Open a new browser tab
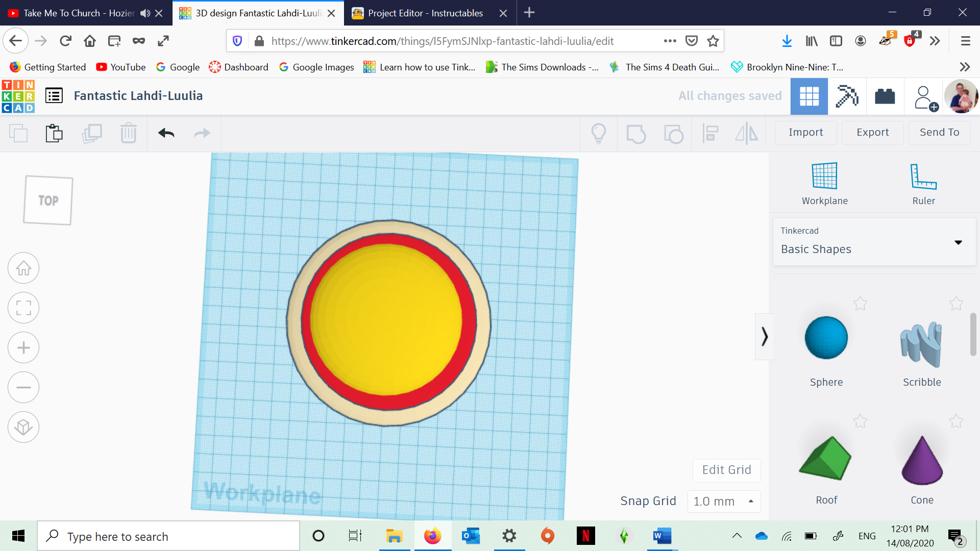 click(529, 12)
